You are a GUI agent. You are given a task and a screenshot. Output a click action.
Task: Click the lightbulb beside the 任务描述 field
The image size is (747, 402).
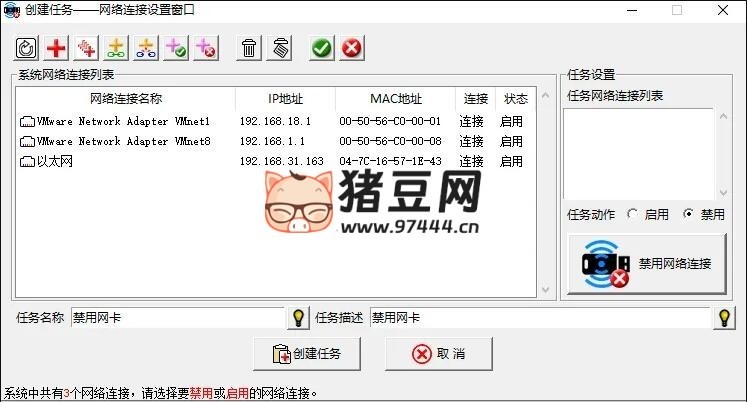(725, 318)
